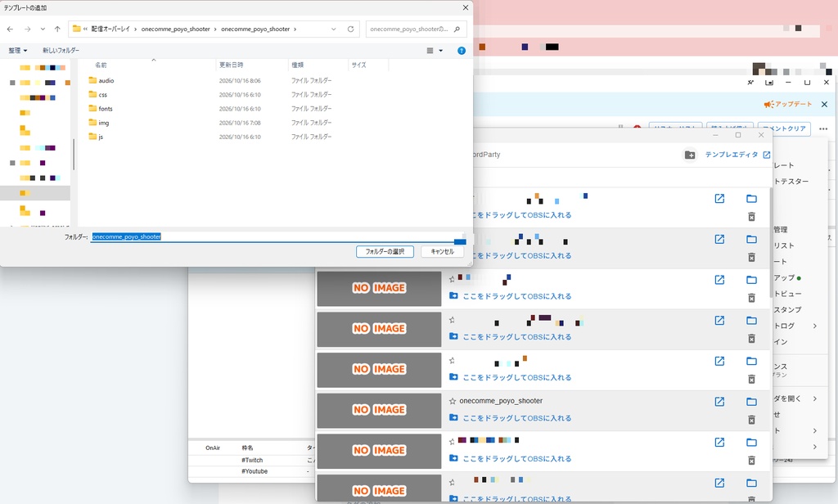This screenshot has height=504, width=838.
Task: Go up one folder level
Action: tap(57, 29)
